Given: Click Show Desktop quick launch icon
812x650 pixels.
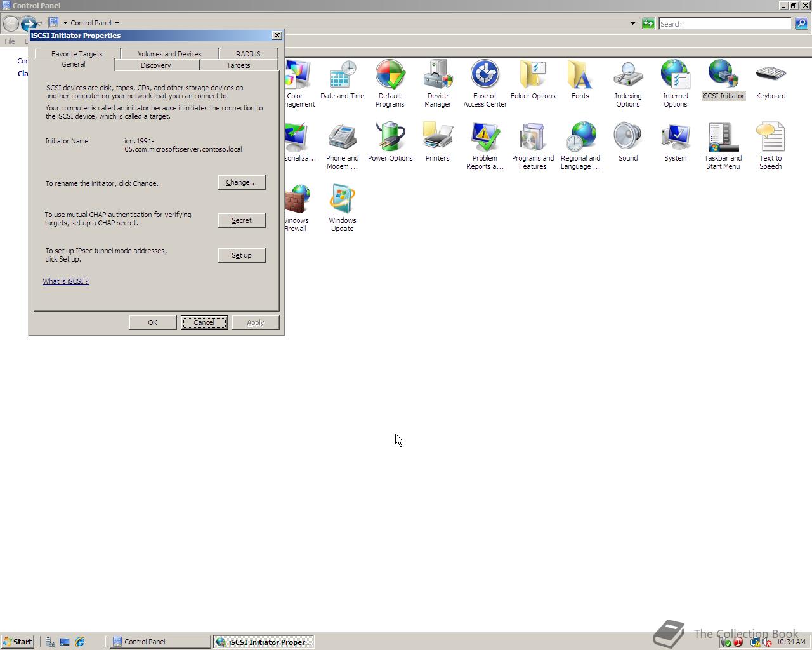Looking at the screenshot, I should pos(65,642).
